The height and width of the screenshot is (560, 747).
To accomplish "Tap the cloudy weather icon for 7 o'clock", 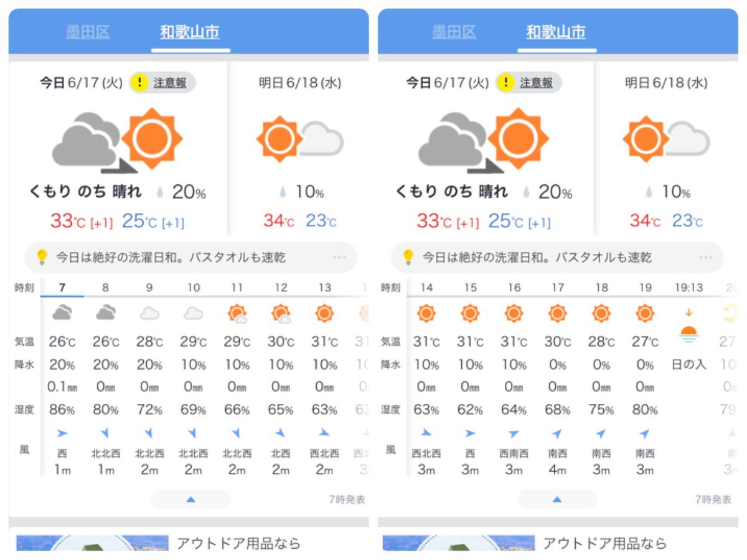I will 62,313.
